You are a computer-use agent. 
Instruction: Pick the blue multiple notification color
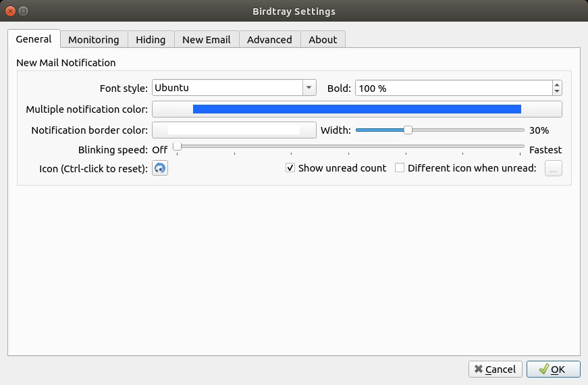357,109
